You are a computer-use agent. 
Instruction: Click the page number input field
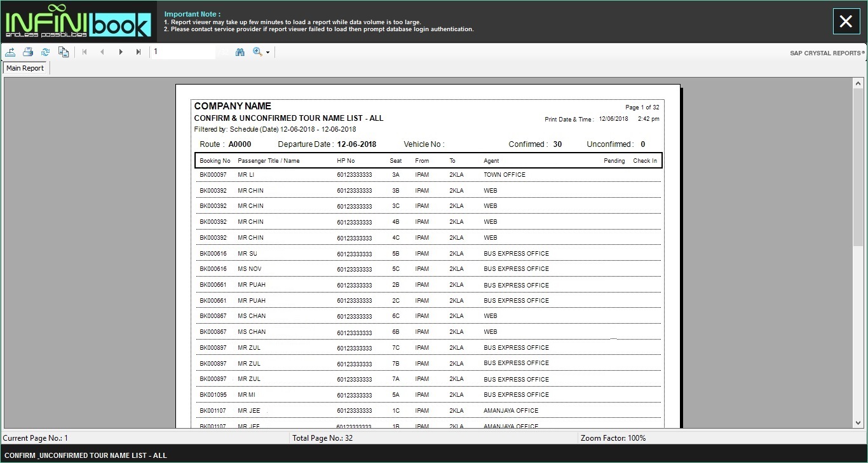[184, 52]
